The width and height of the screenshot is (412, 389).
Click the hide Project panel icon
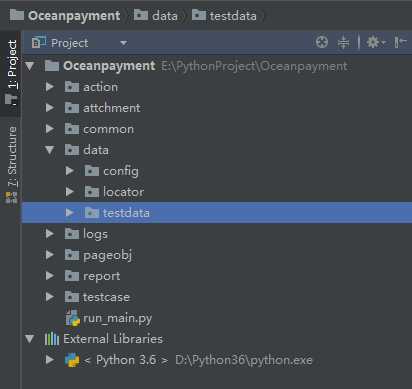[400, 42]
